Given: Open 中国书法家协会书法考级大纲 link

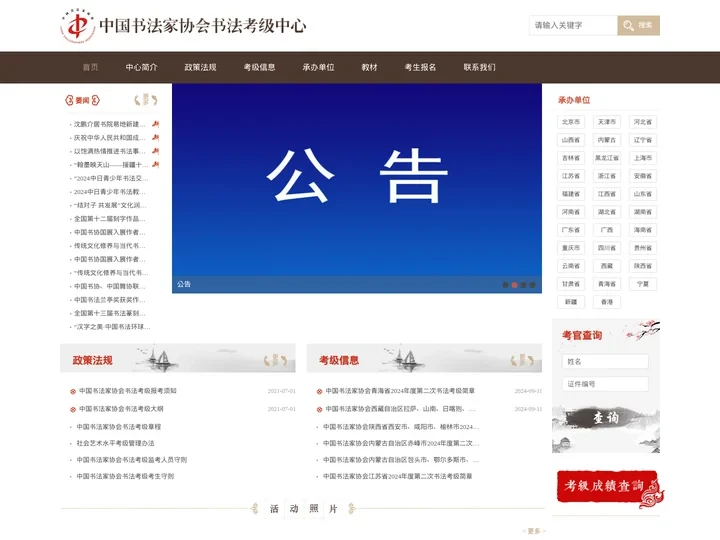Looking at the screenshot, I should [x=121, y=409].
